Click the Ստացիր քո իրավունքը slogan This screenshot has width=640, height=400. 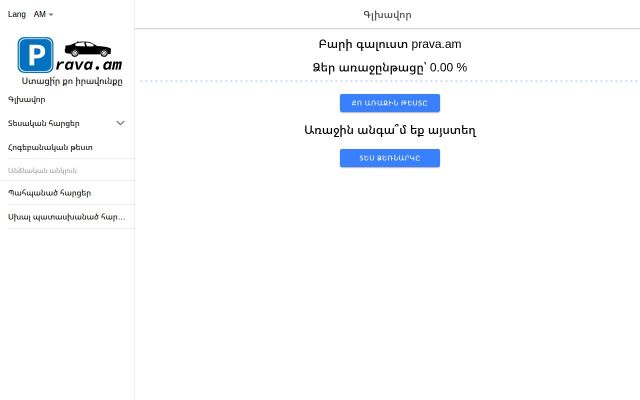(x=72, y=81)
